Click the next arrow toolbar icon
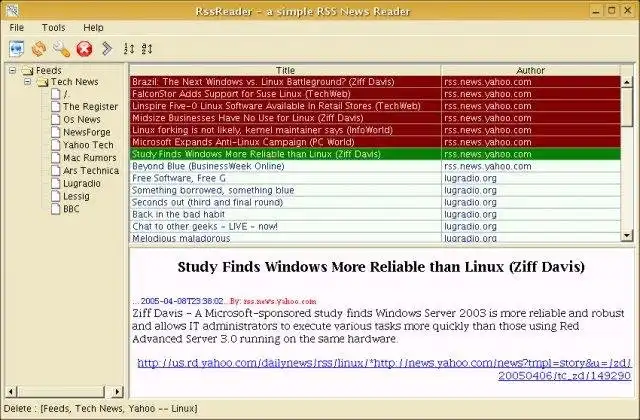Screen dimensions: 640x420 [x=107, y=49]
